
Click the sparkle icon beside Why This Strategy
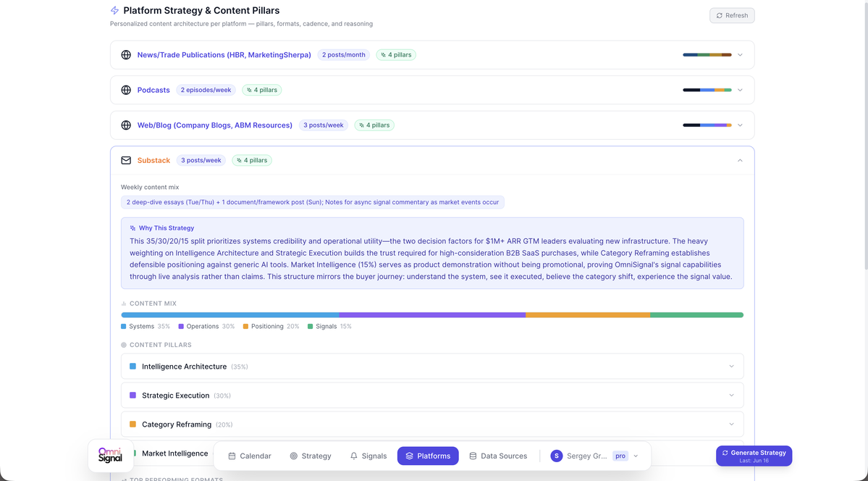tap(133, 227)
